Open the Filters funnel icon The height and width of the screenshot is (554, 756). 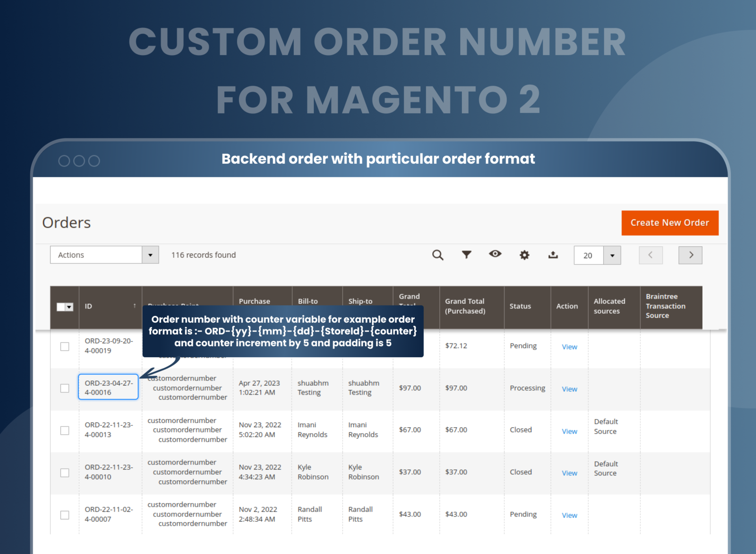point(466,255)
